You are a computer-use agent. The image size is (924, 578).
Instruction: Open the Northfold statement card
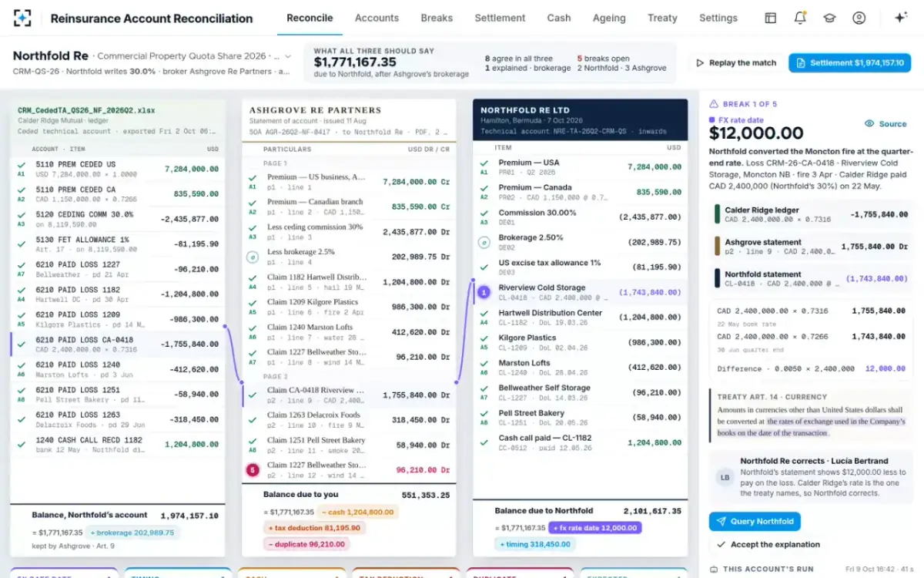pyautogui.click(x=810, y=278)
